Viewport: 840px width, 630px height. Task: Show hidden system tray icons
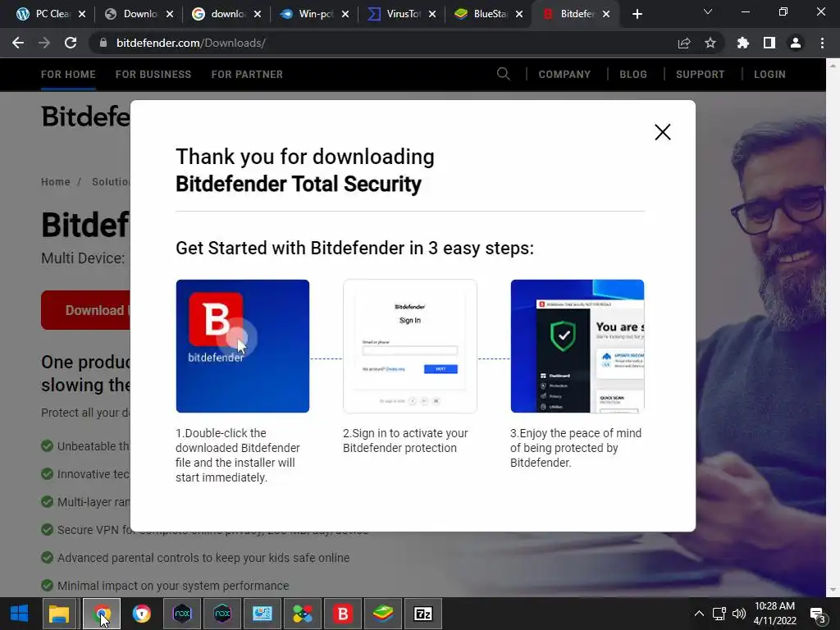tap(699, 614)
